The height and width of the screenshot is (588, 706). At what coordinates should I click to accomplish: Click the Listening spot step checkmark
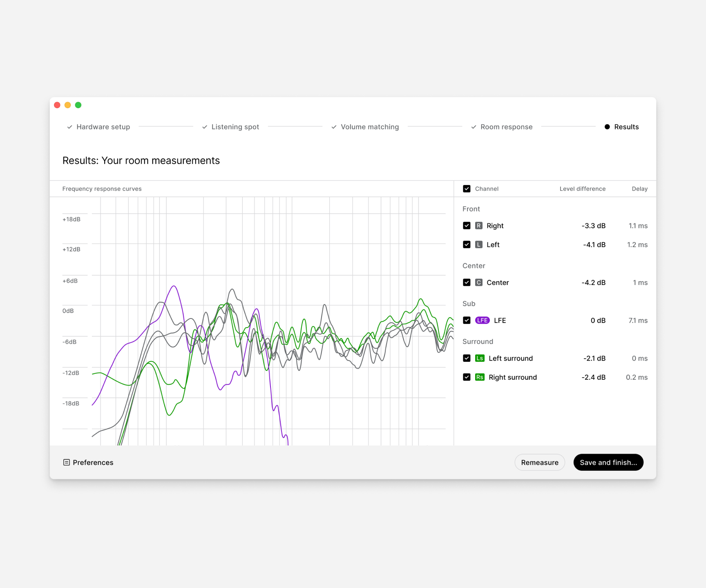click(205, 127)
